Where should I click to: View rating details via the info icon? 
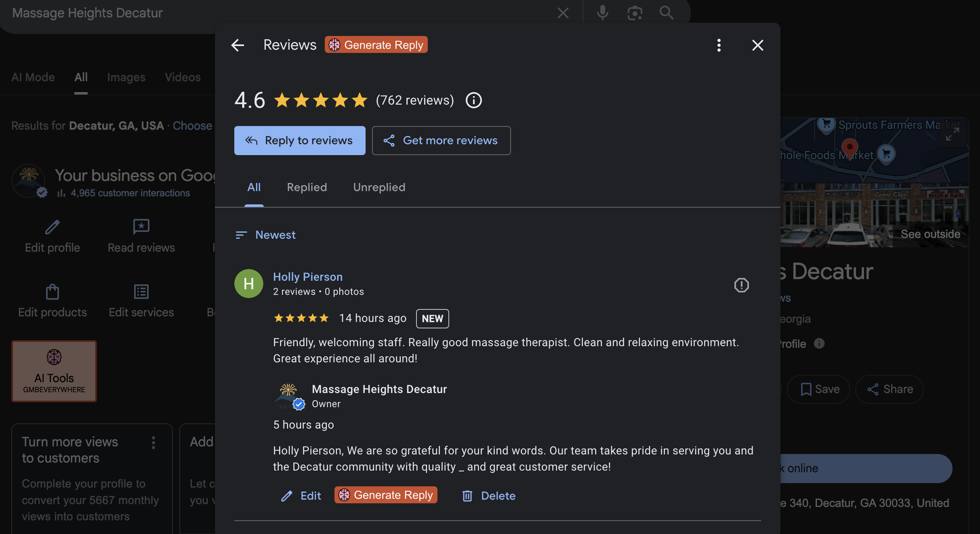tap(473, 100)
